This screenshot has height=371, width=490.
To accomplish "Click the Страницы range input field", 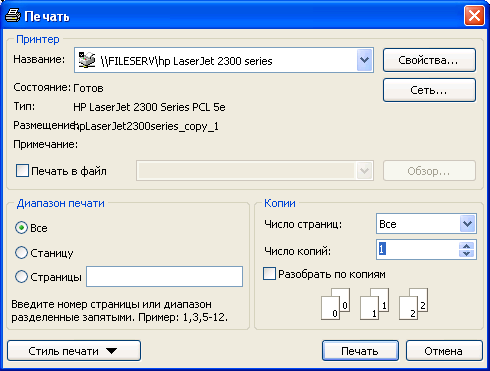I will [x=164, y=276].
